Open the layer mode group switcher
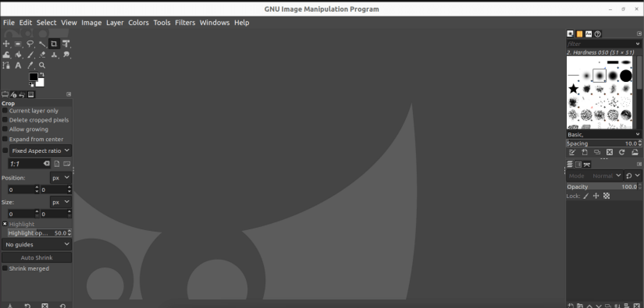Image resolution: width=644 pixels, height=308 pixels. 633,176
